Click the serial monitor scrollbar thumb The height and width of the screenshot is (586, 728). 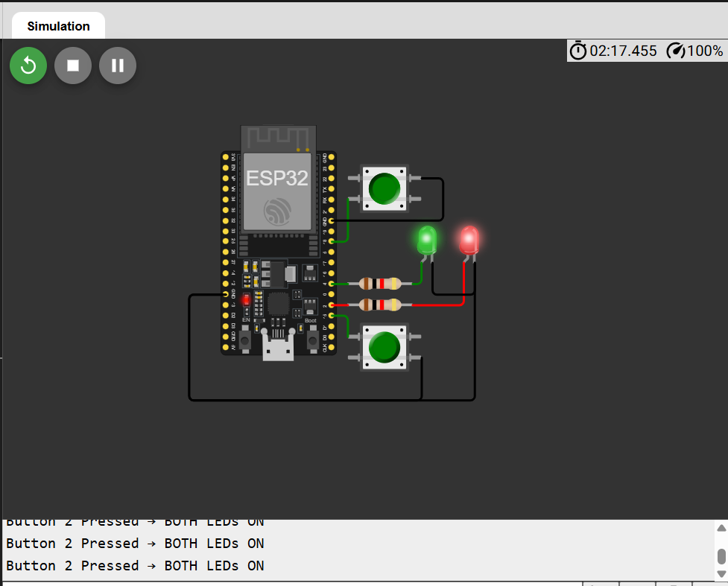click(721, 556)
